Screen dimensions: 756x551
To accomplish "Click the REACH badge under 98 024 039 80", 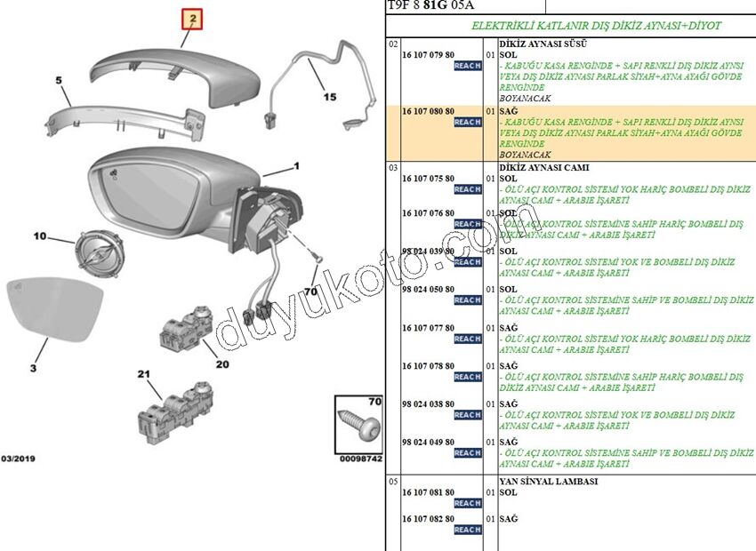I will pyautogui.click(x=467, y=262).
